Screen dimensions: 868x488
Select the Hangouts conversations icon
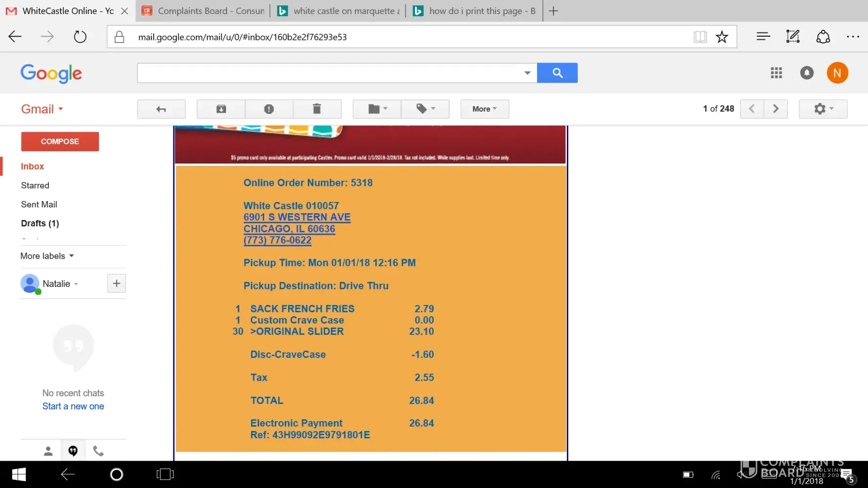pyautogui.click(x=73, y=451)
